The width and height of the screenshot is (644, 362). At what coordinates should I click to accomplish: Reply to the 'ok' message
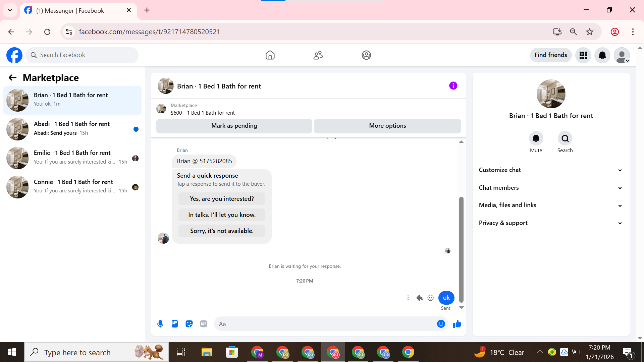[419, 298]
